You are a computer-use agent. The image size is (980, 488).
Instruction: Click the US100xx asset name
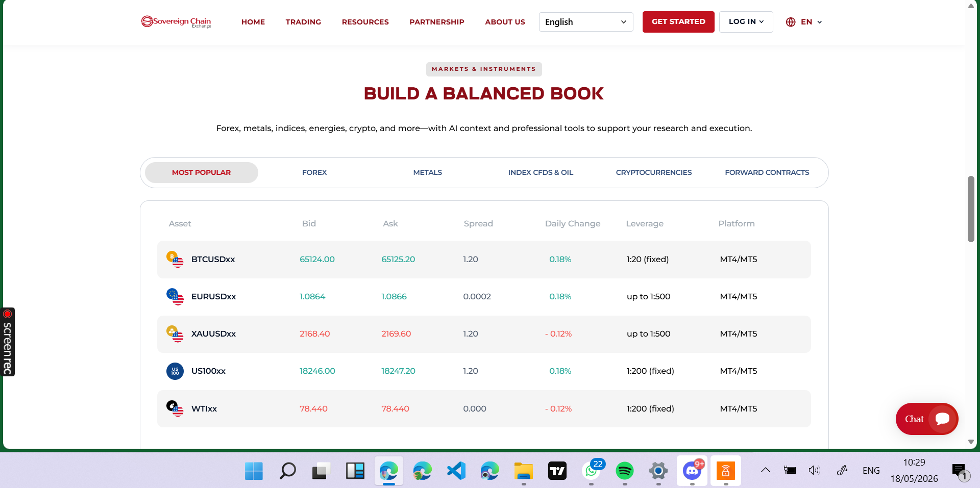click(x=208, y=371)
